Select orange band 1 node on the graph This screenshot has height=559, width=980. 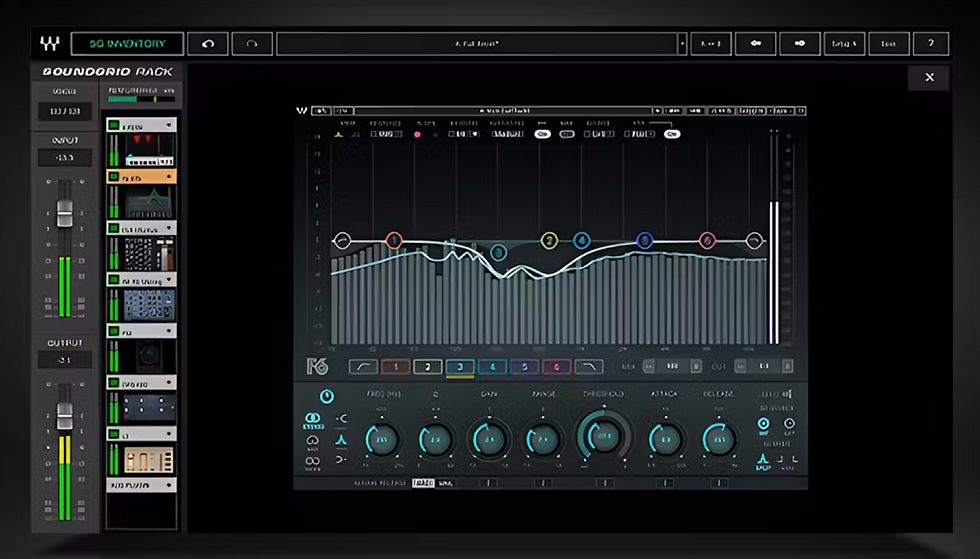click(x=394, y=240)
